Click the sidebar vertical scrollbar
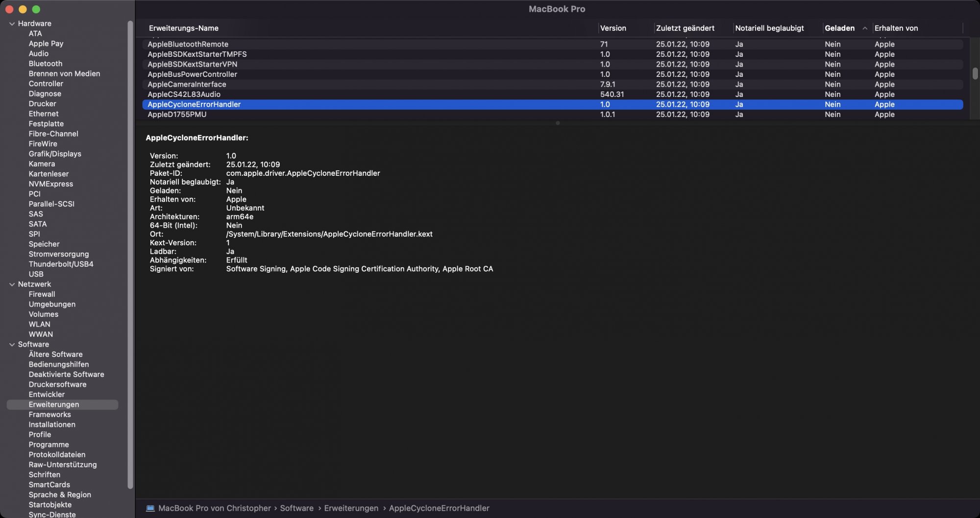Viewport: 980px width, 518px height. pyautogui.click(x=130, y=255)
